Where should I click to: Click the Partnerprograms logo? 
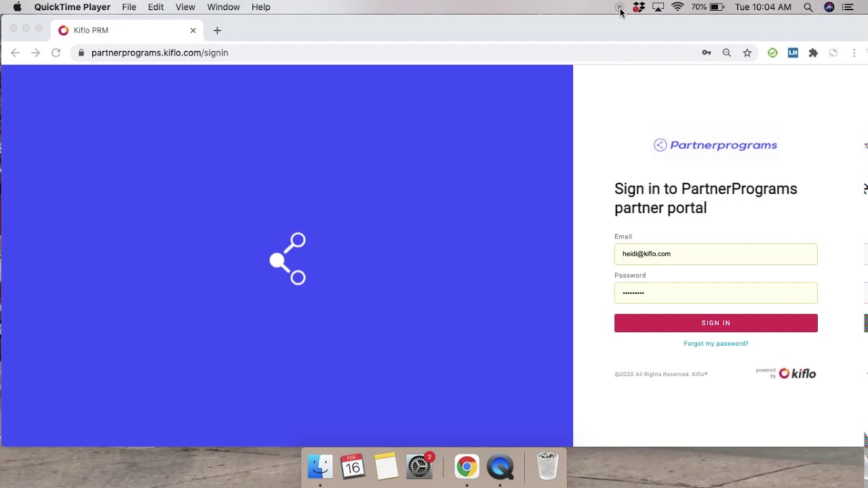[715, 145]
